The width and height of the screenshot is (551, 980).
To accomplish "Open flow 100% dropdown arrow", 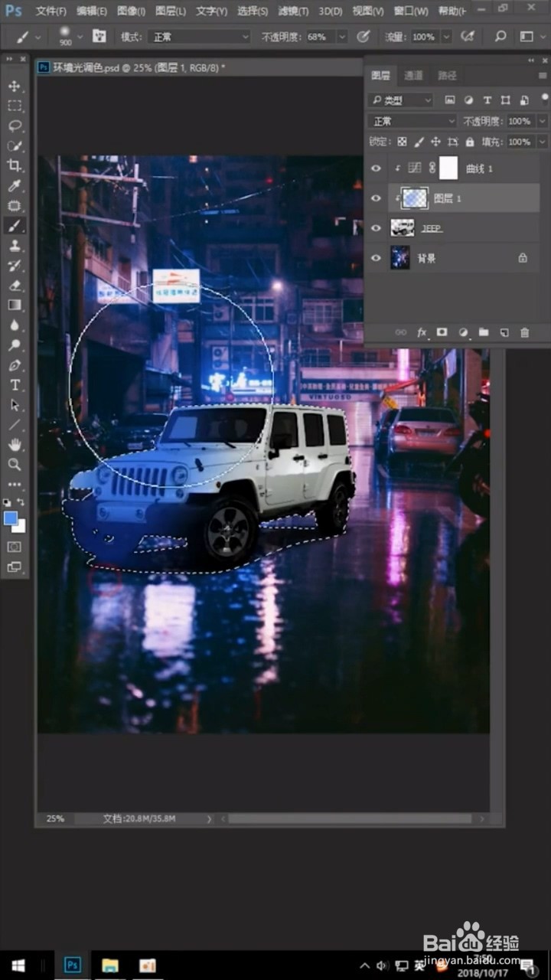I will (446, 37).
